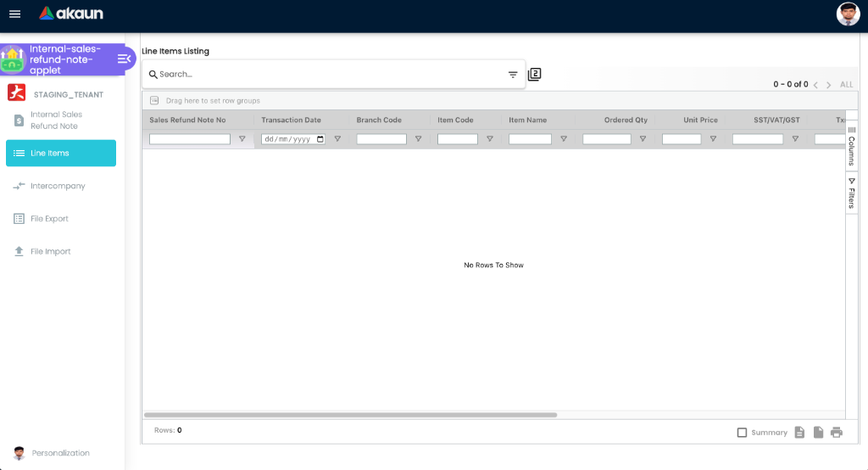The image size is (868, 470).
Task: Open the user profile avatar
Action: pos(848,14)
